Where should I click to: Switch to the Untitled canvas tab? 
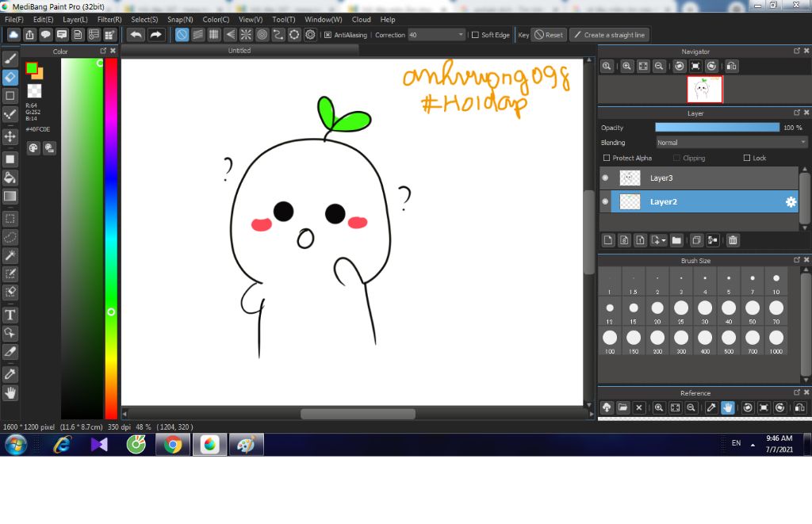[x=239, y=51]
